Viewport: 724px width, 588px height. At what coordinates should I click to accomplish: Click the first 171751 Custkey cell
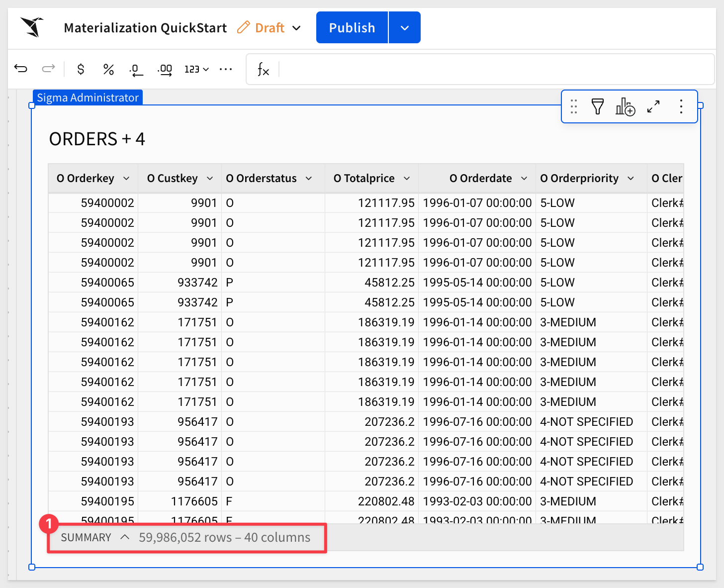click(180, 322)
